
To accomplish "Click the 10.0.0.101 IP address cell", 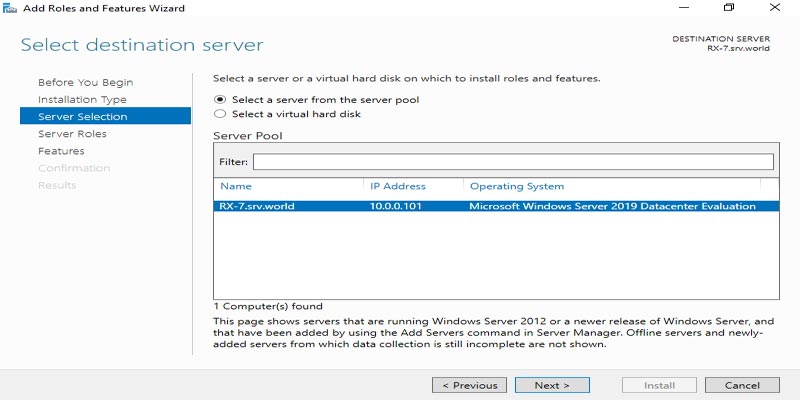I will (396, 206).
